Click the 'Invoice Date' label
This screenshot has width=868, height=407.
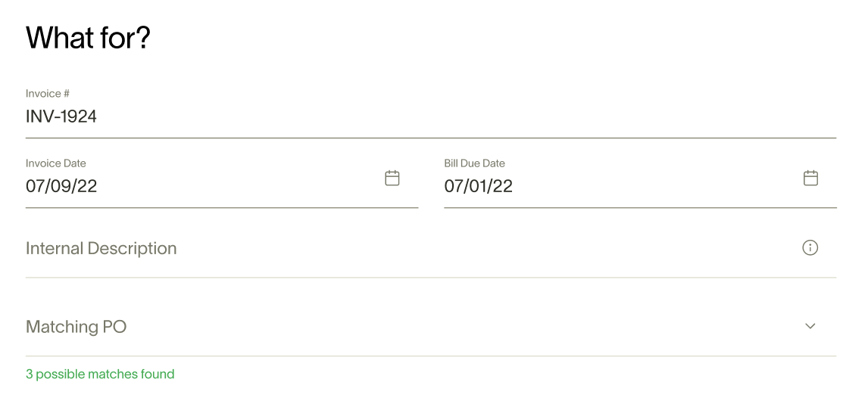(x=55, y=163)
